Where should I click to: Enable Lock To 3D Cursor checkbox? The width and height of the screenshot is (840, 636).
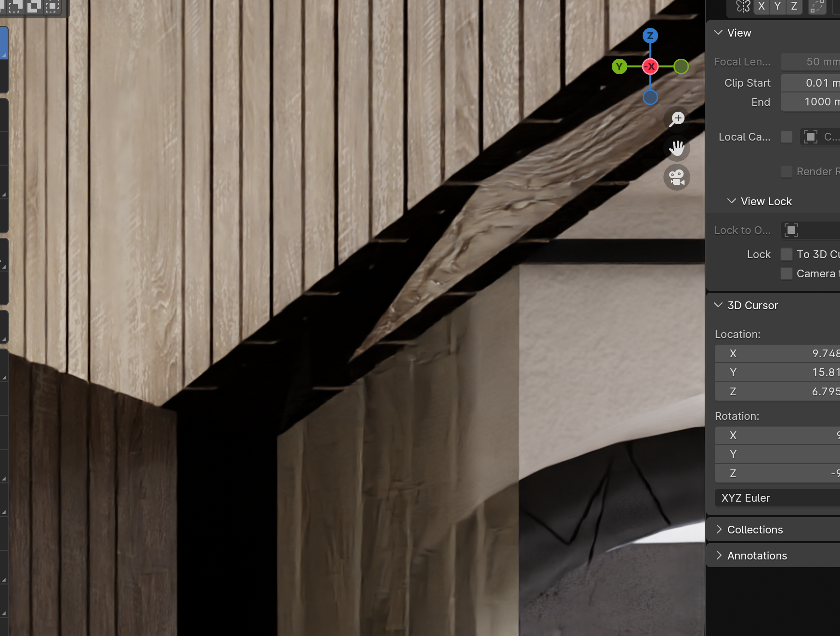787,254
